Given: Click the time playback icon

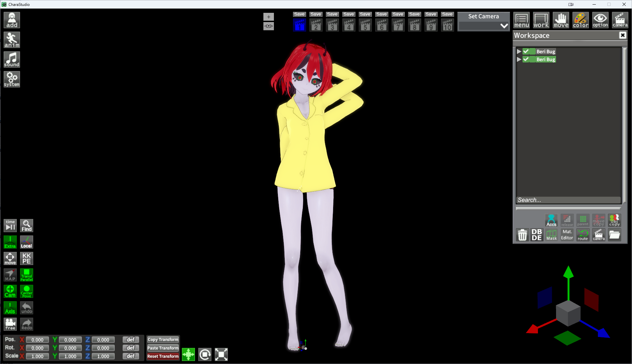Looking at the screenshot, I should coord(10,226).
